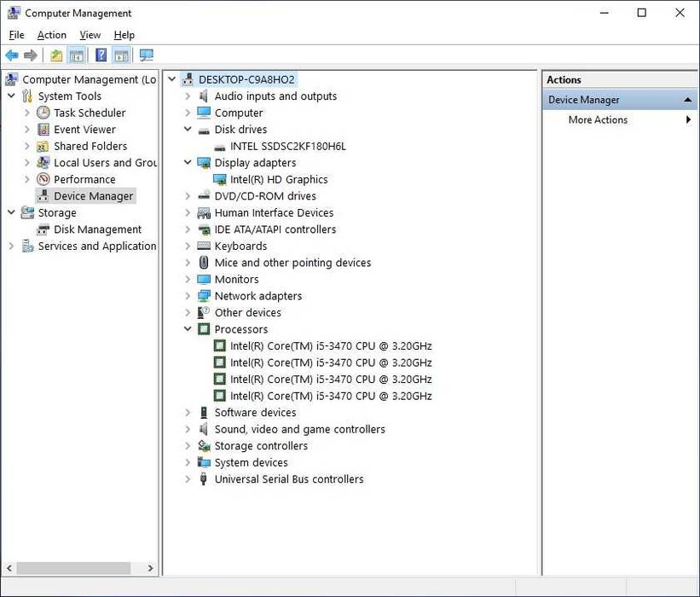This screenshot has height=597, width=700.
Task: Expand the Sound, video and game controllers category
Action: [x=188, y=429]
